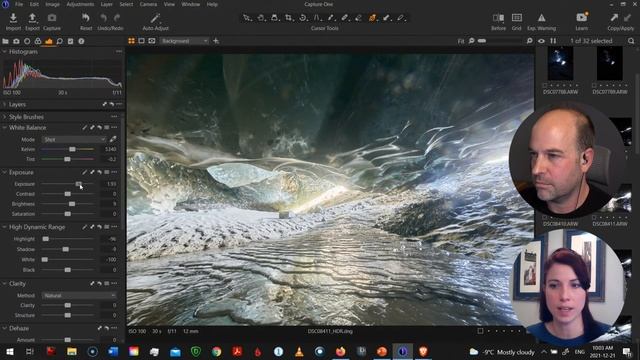The height and width of the screenshot is (360, 640).
Task: Click browser sort arrows icon
Action: [553, 41]
